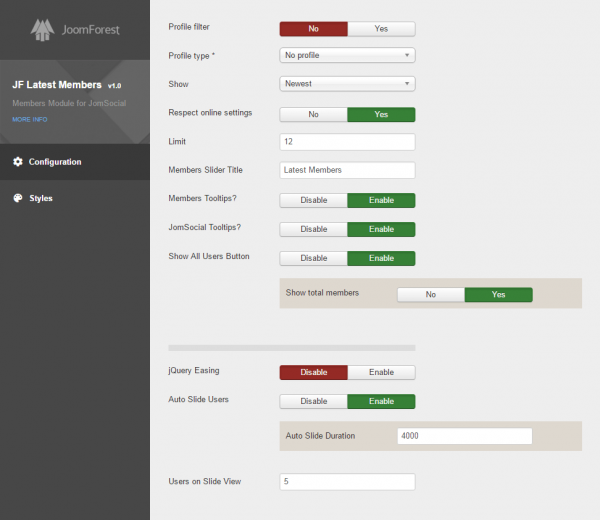Click the Users on Slide View field
600x520 pixels.
[x=347, y=482]
